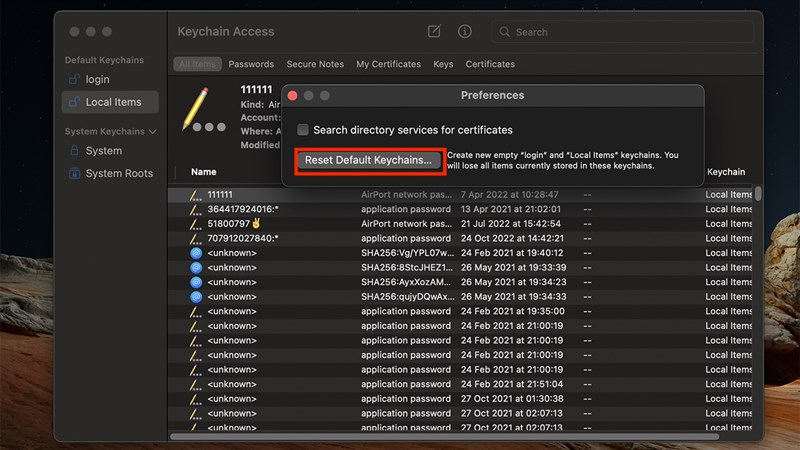Select the login keychain in sidebar
The height and width of the screenshot is (450, 800).
point(97,79)
